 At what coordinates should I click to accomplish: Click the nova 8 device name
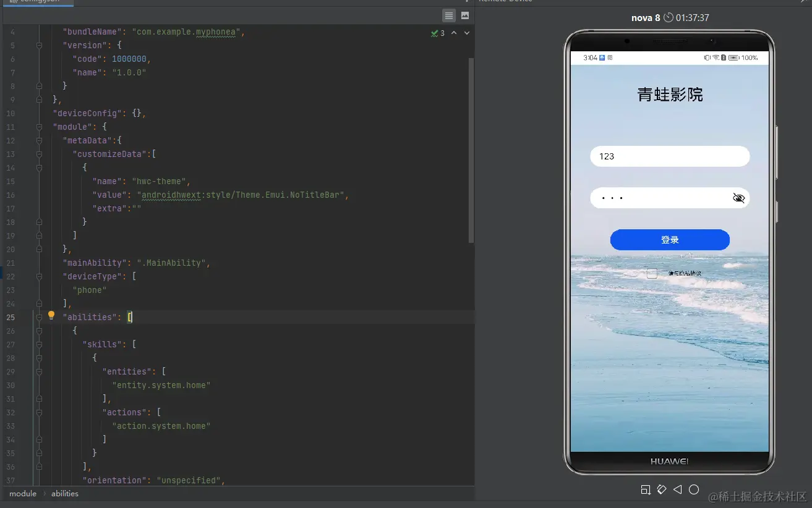tap(646, 17)
